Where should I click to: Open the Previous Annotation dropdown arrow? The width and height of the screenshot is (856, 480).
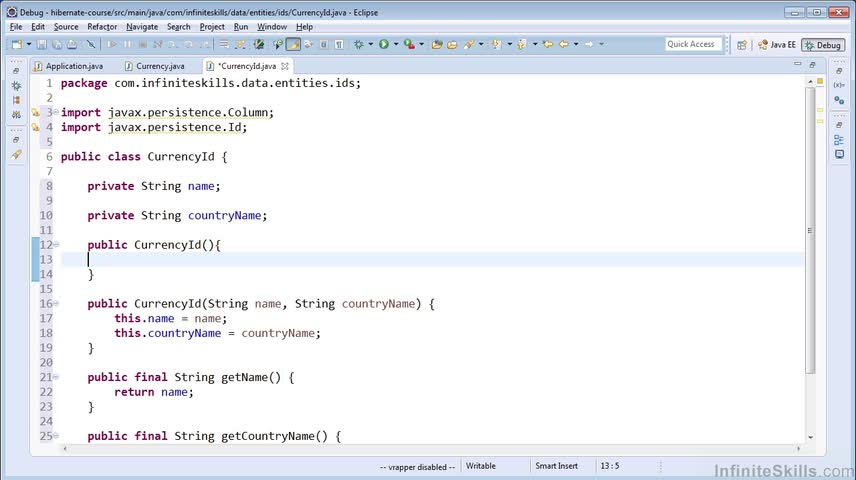[535, 44]
